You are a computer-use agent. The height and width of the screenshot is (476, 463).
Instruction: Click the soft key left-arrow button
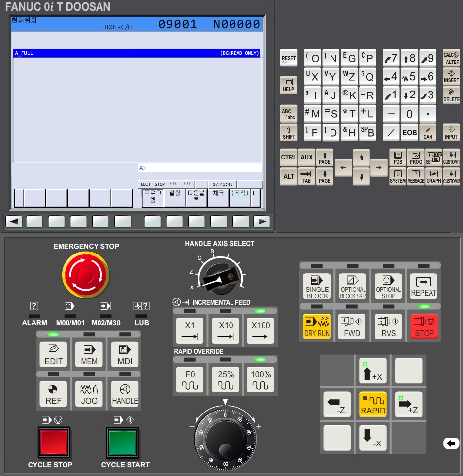pos(14,222)
